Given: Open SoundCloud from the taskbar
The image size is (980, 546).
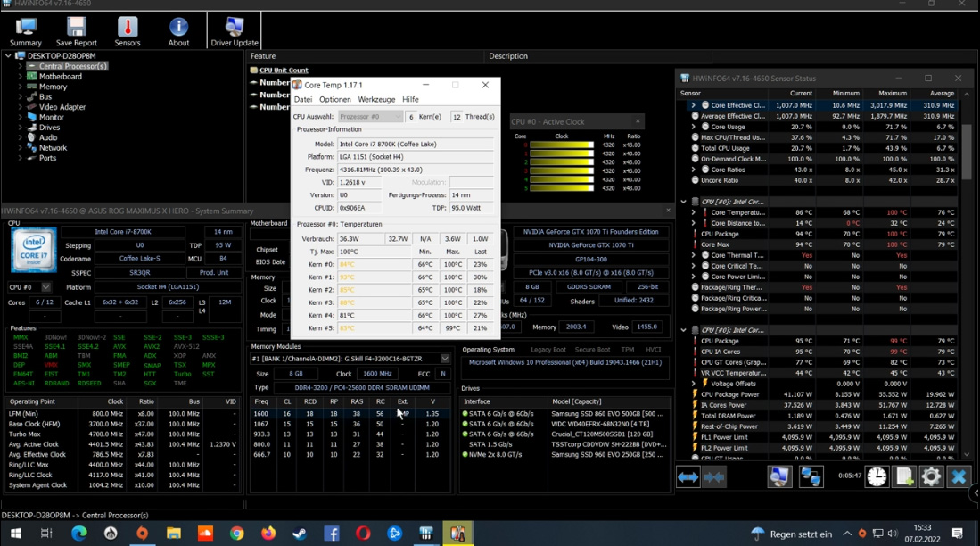Looking at the screenshot, I should pyautogui.click(x=205, y=534).
